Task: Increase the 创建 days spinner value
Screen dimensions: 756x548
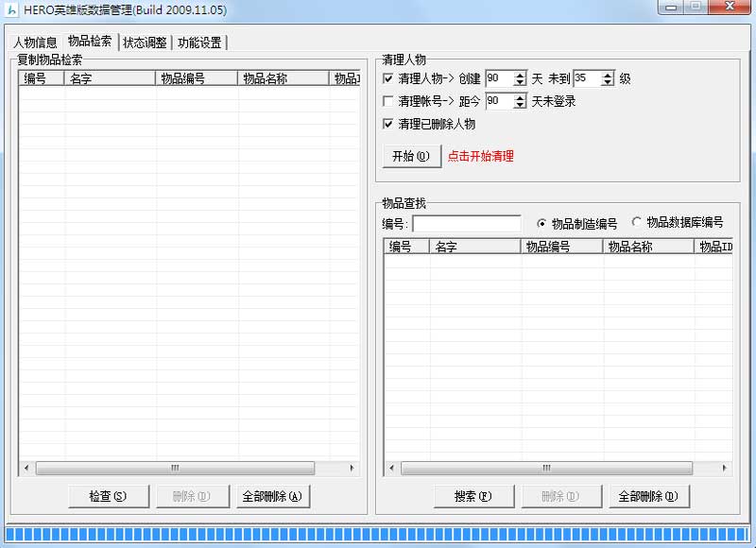Action: click(x=520, y=75)
